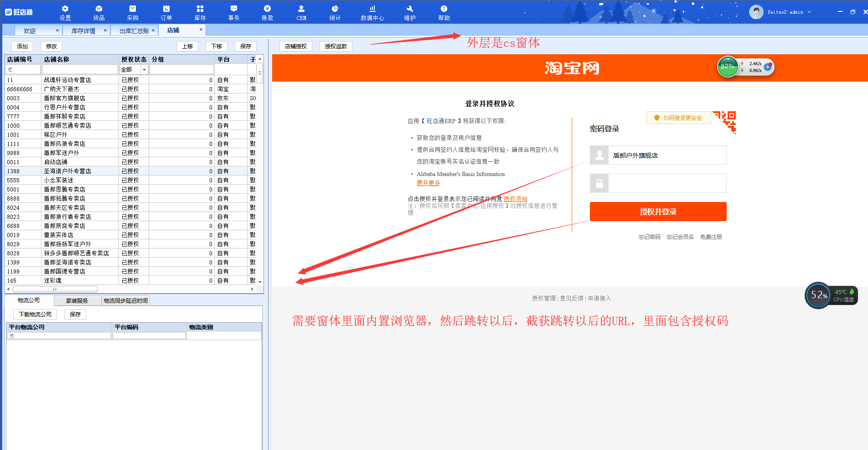
Task: Click the green 52% memory accelerator ball
Action: 728,67
